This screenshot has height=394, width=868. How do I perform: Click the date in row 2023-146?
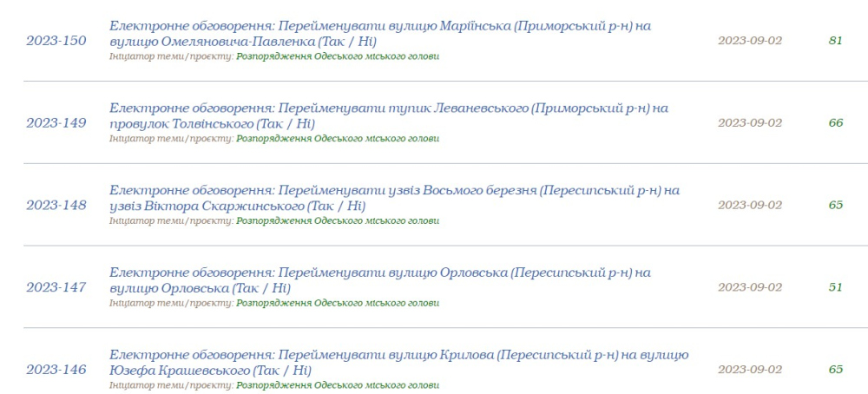(750, 370)
